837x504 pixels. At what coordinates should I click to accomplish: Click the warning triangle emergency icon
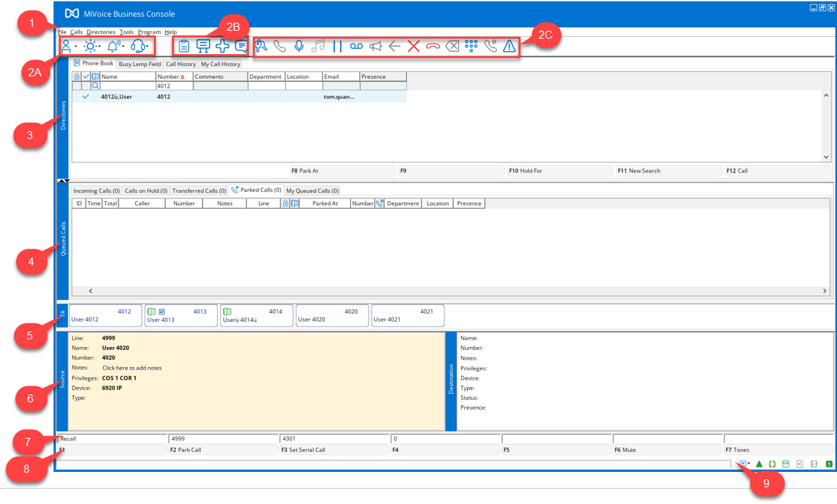(x=509, y=46)
